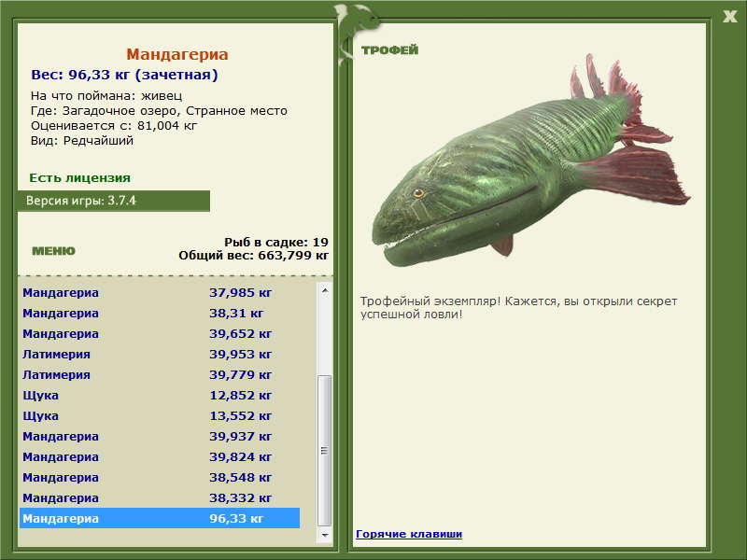Select Мандагериа 38,548 кг entry
The image size is (747, 560).
pyautogui.click(x=160, y=477)
